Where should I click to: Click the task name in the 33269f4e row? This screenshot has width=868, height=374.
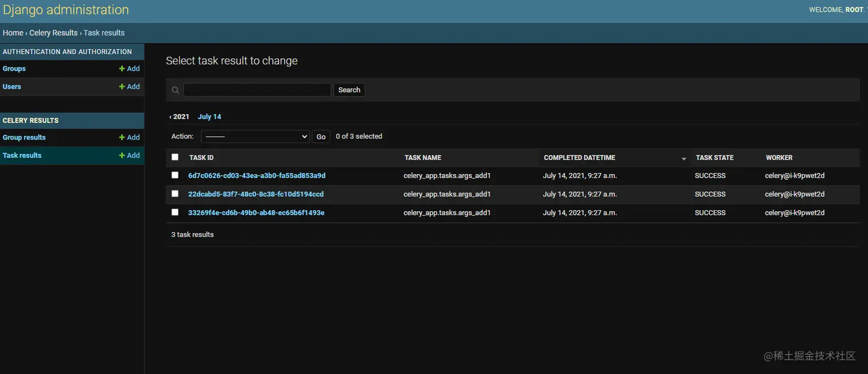pyautogui.click(x=447, y=213)
